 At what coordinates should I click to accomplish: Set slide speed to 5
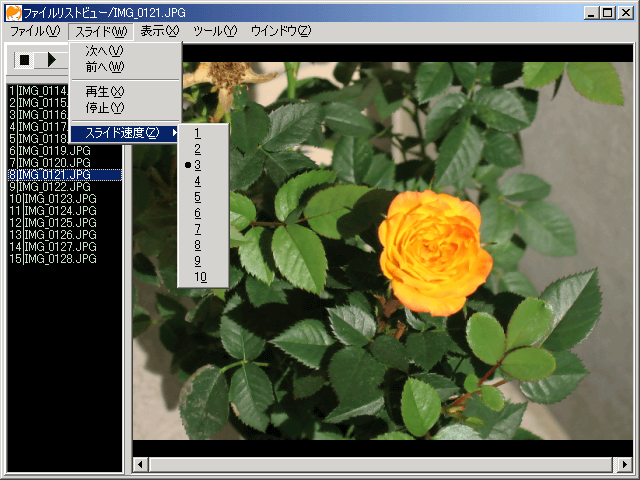click(198, 196)
